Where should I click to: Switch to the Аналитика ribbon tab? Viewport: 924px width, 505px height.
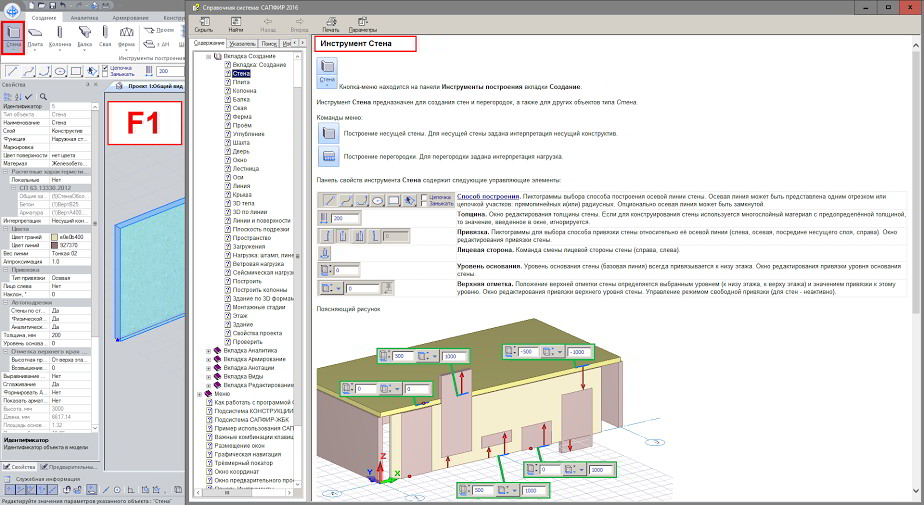pos(84,18)
